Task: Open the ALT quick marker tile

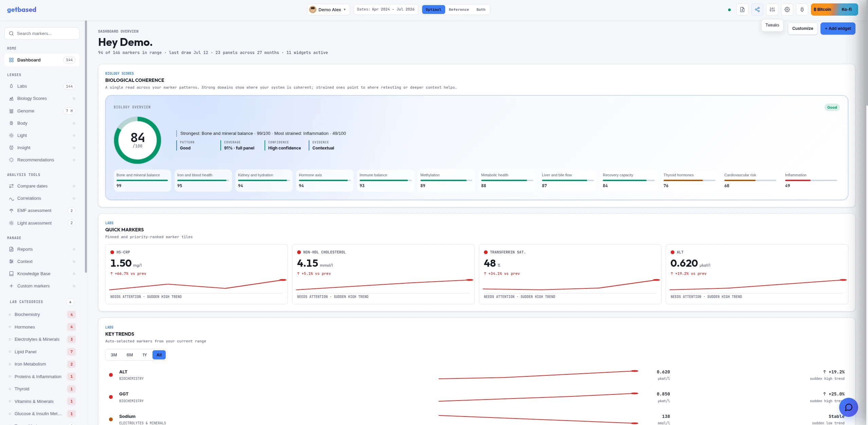Action: click(x=757, y=274)
